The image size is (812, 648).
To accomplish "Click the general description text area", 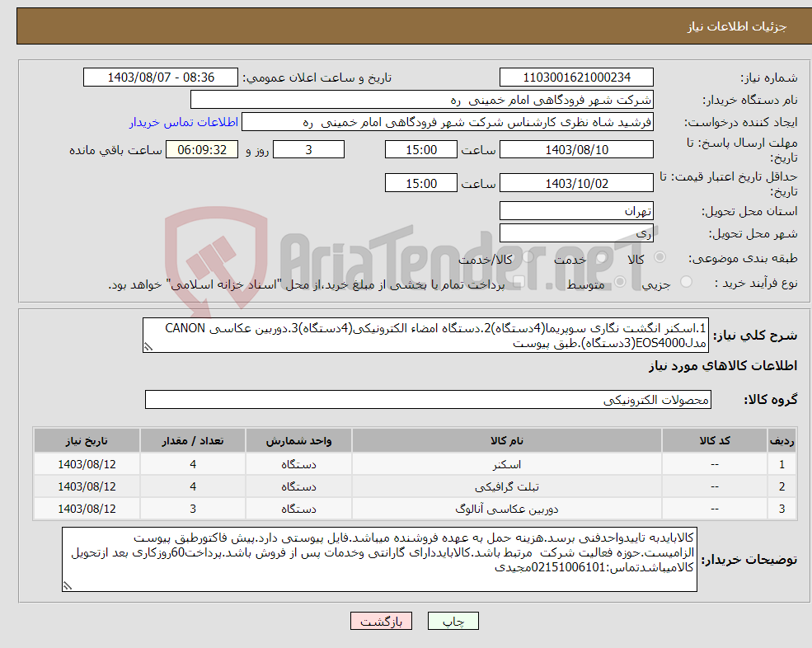I will (x=425, y=336).
